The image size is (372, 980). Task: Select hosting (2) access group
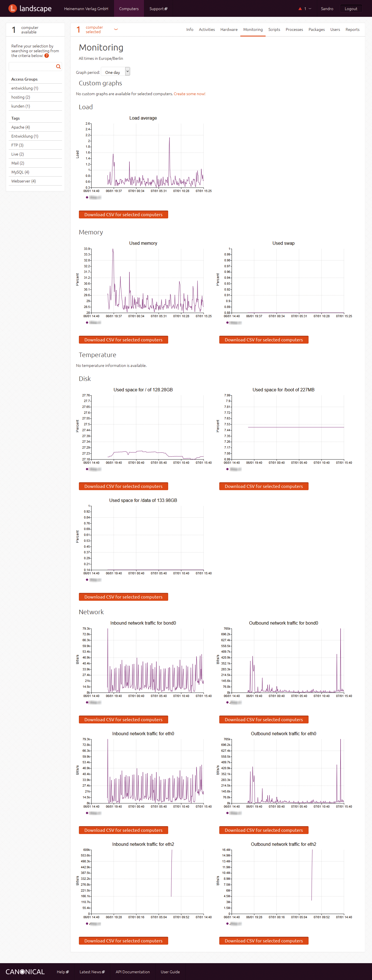point(20,97)
